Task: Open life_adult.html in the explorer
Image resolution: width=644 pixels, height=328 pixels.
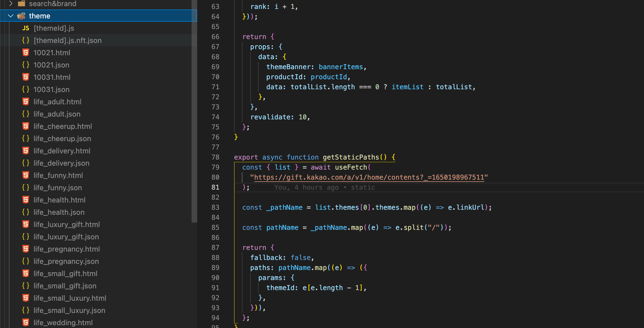Action: (x=57, y=102)
